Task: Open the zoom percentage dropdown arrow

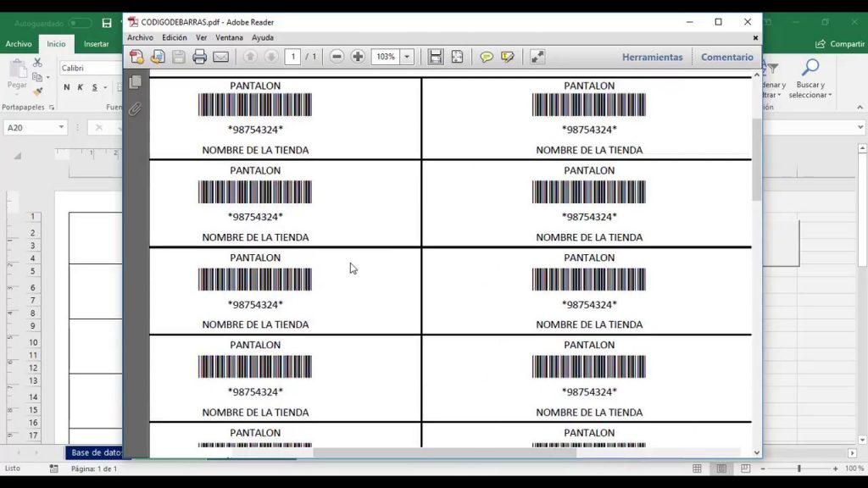Action: coord(407,57)
